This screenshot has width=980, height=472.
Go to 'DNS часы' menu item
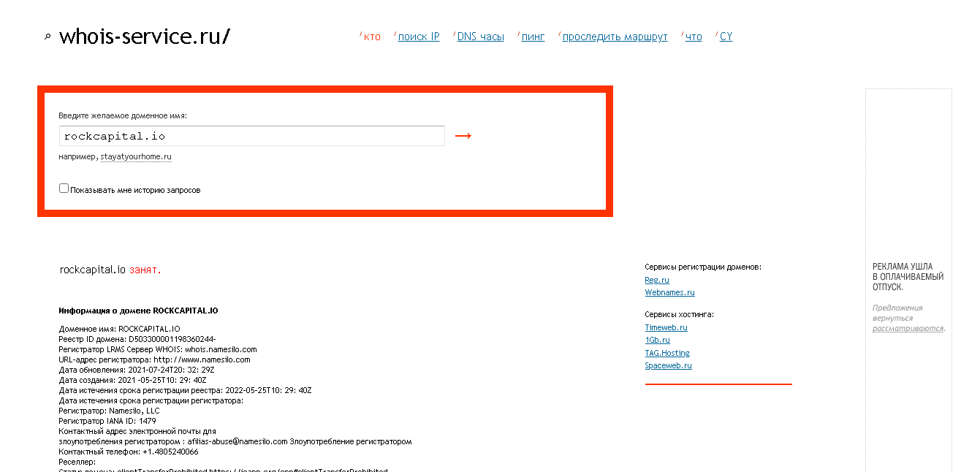480,37
